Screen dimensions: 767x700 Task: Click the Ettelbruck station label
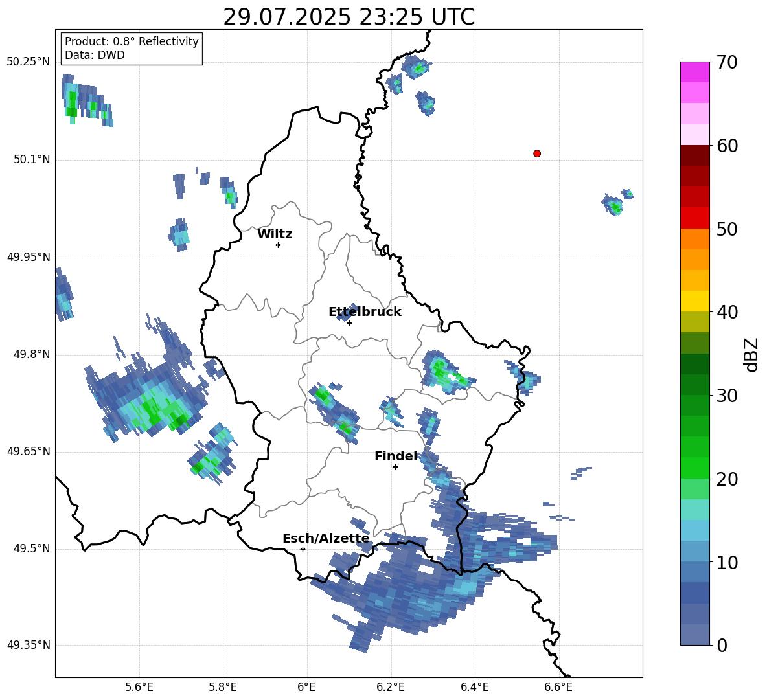tap(365, 312)
